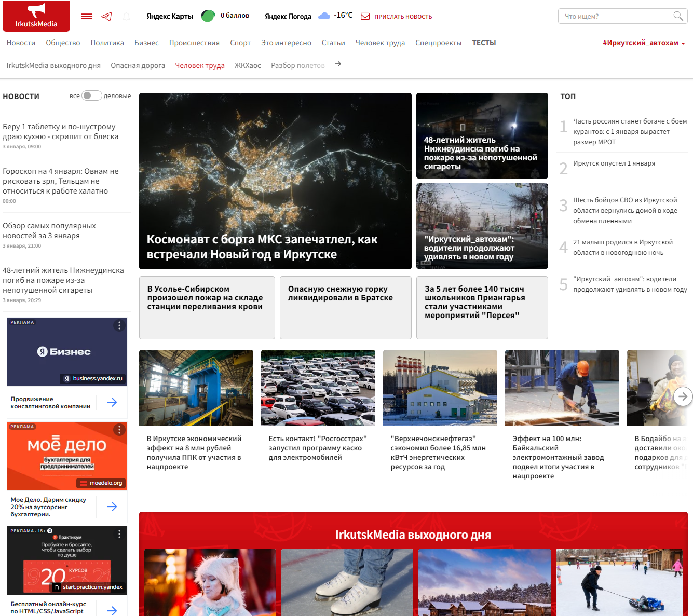Open the Нижнеудинск fire image card
693x616 pixels.
click(482, 135)
